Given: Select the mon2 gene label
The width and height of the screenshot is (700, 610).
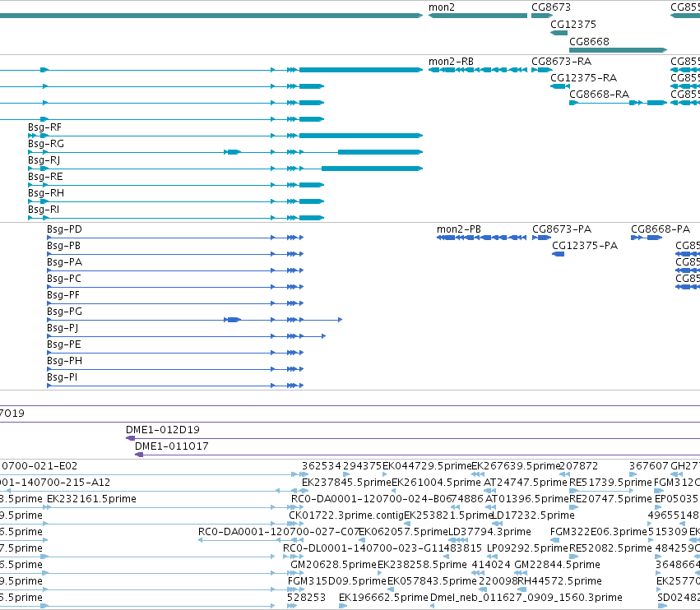Looking at the screenshot, I should tap(441, 7).
